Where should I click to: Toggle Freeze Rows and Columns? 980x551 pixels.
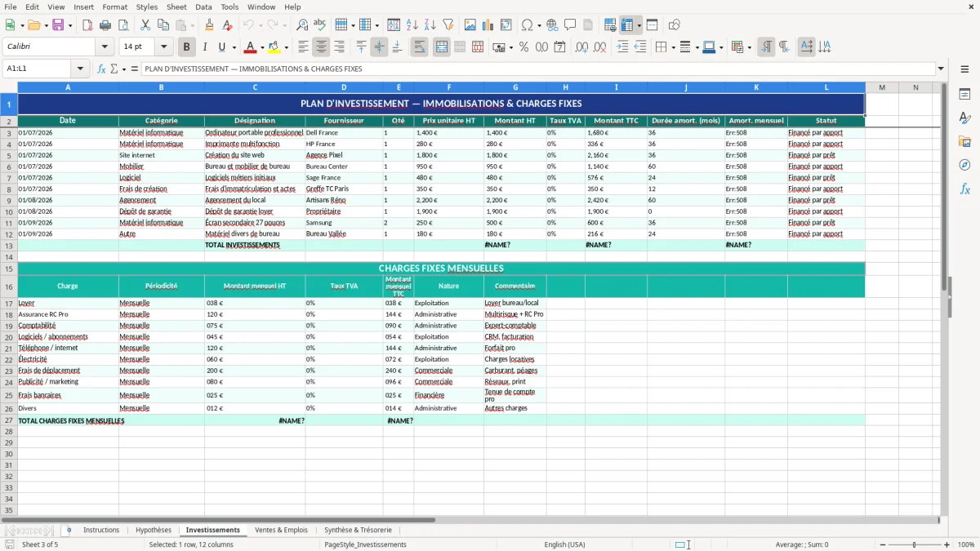click(627, 25)
